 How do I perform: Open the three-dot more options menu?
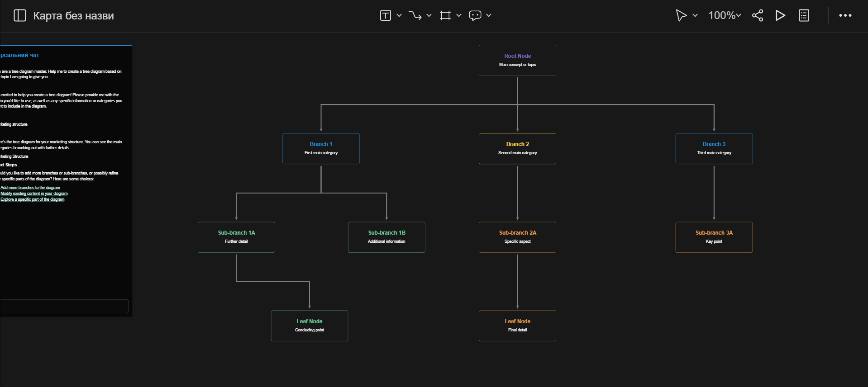[845, 15]
